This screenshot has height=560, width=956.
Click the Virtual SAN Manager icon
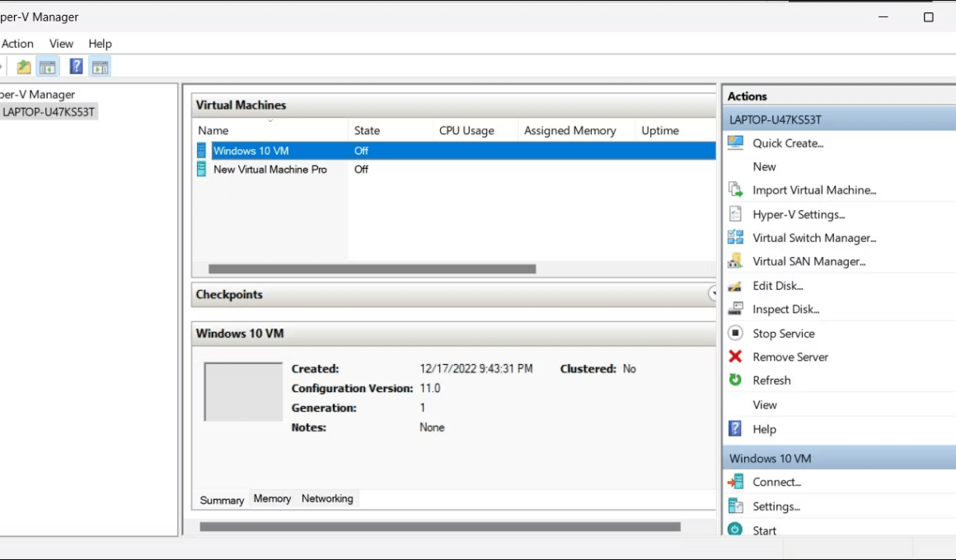click(735, 261)
